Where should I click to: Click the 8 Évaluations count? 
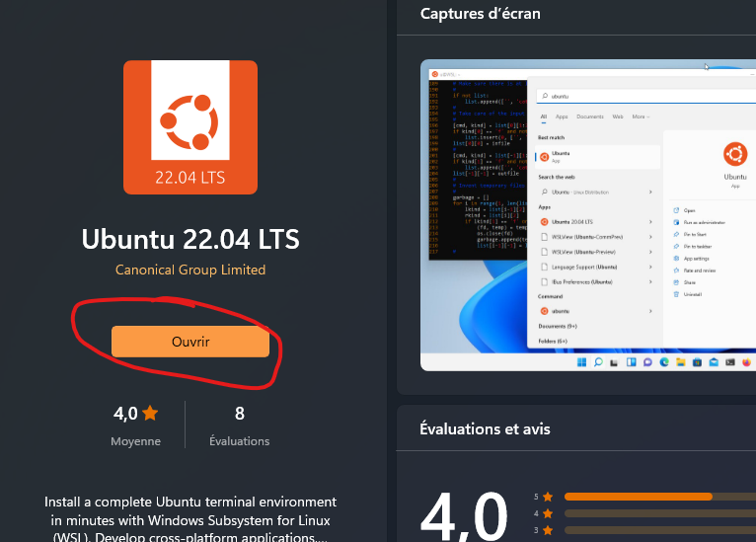[x=239, y=414]
